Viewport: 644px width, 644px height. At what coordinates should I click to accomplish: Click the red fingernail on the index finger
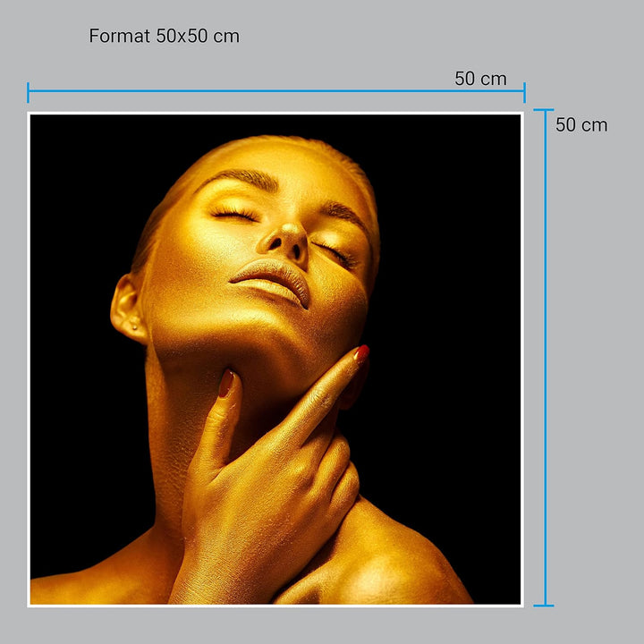(361, 353)
